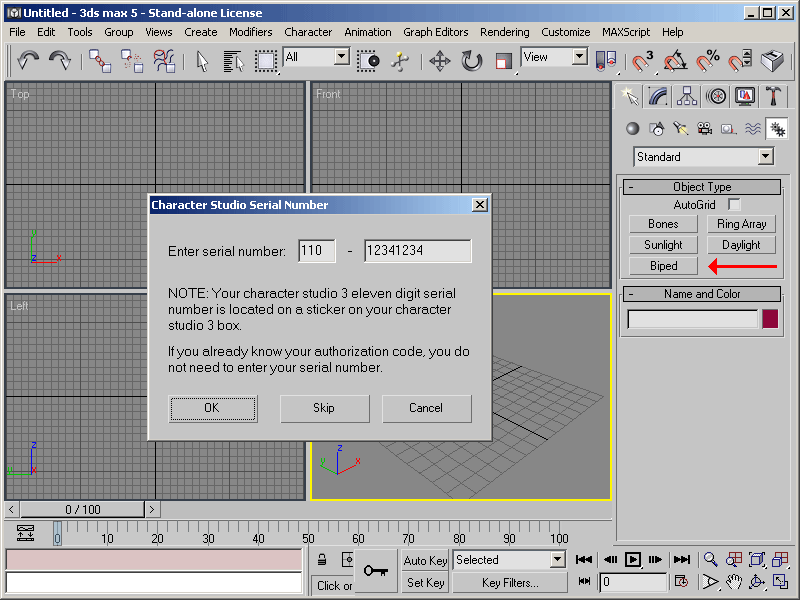Open the Character menu
800x600 pixels.
coord(308,32)
